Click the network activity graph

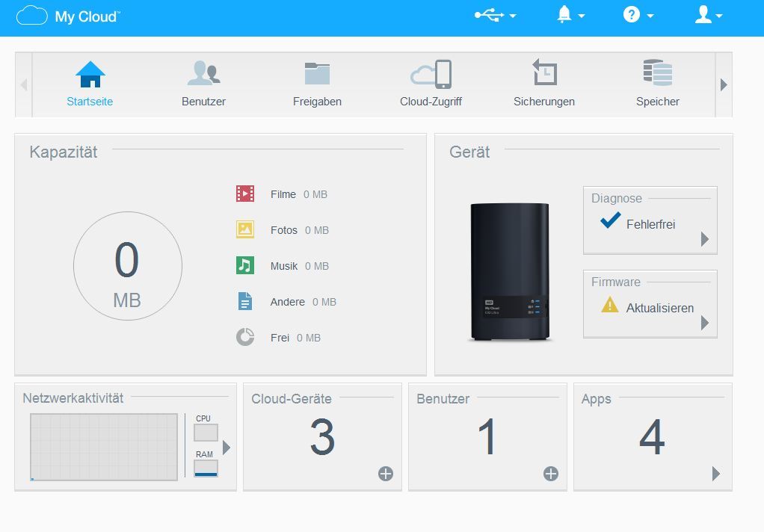(104, 448)
